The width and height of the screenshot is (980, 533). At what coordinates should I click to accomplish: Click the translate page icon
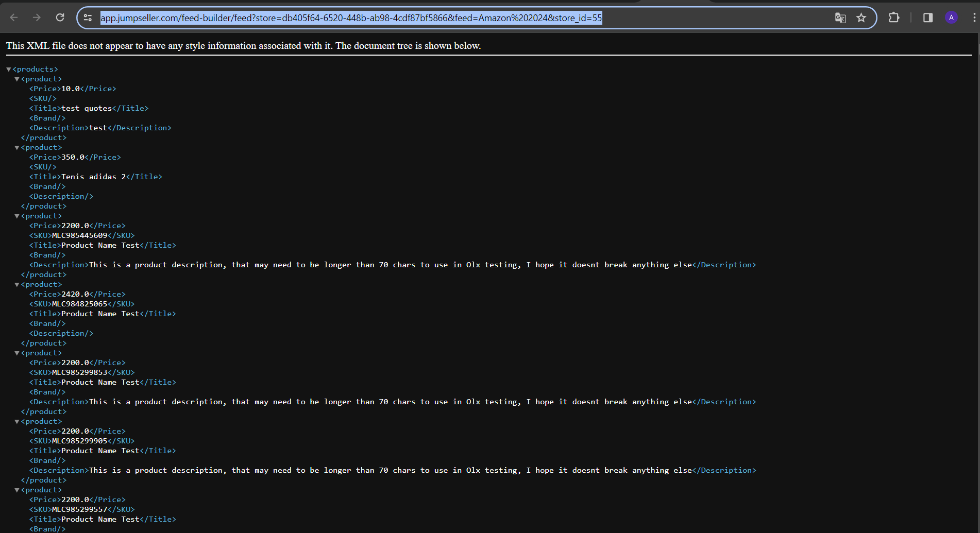coord(840,18)
